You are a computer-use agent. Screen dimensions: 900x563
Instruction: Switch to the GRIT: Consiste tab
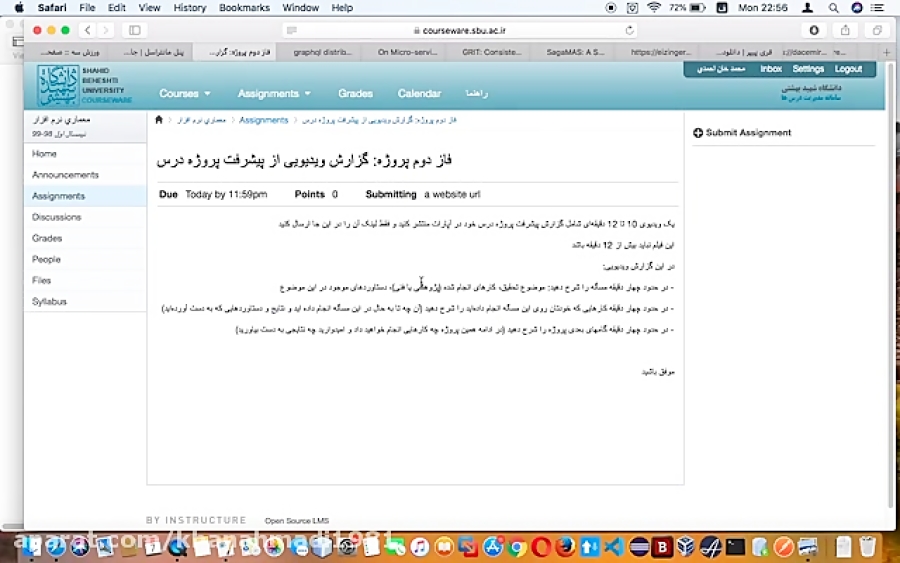pos(491,52)
